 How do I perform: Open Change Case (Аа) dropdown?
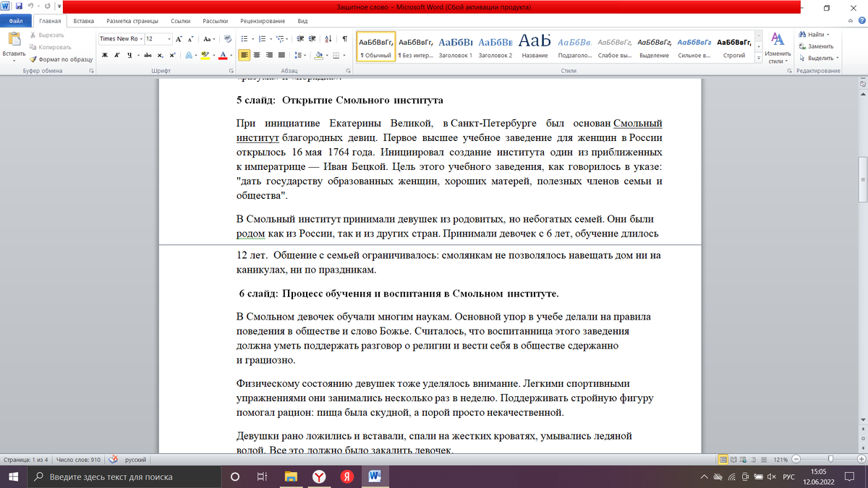click(x=209, y=39)
